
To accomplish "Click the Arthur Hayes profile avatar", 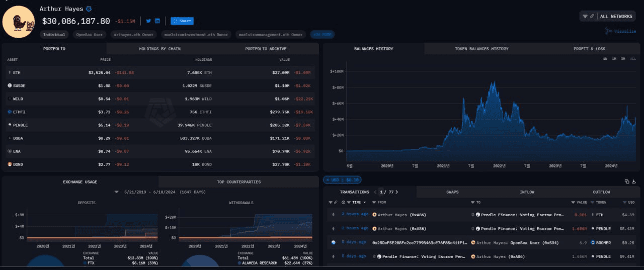I will pos(19,22).
